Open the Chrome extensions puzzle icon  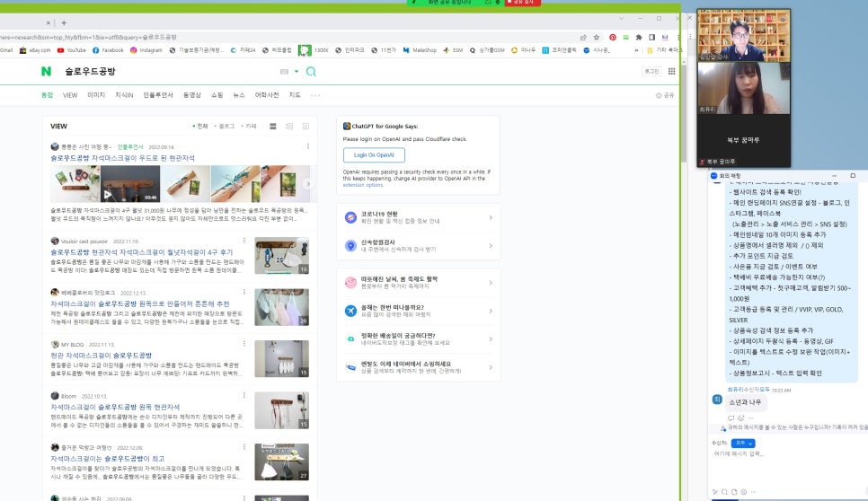(639, 37)
